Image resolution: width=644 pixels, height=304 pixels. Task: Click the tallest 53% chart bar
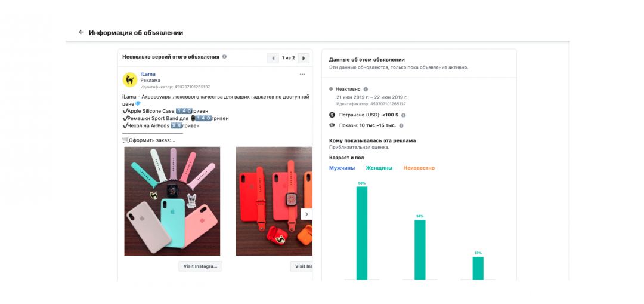(362, 233)
